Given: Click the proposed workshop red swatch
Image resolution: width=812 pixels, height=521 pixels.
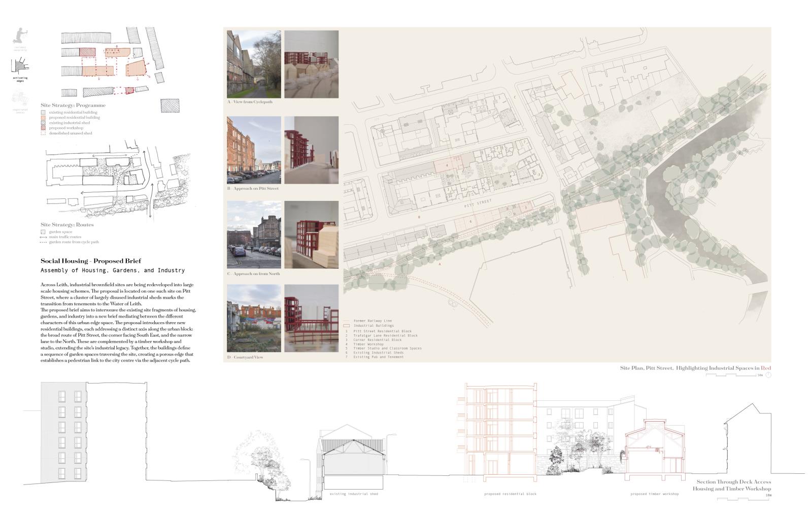Looking at the screenshot, I should (x=43, y=128).
